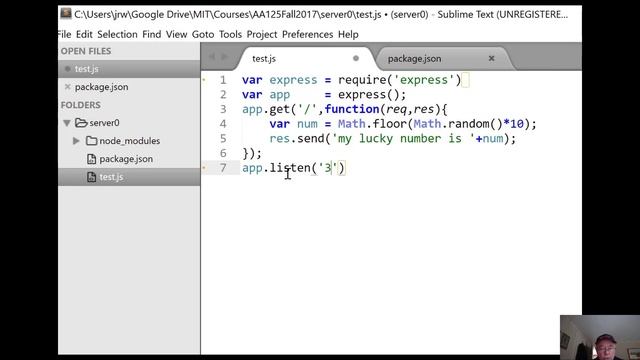Click the unsaved dot on test.js tab
Screen dimensions: 640x360
point(356,58)
